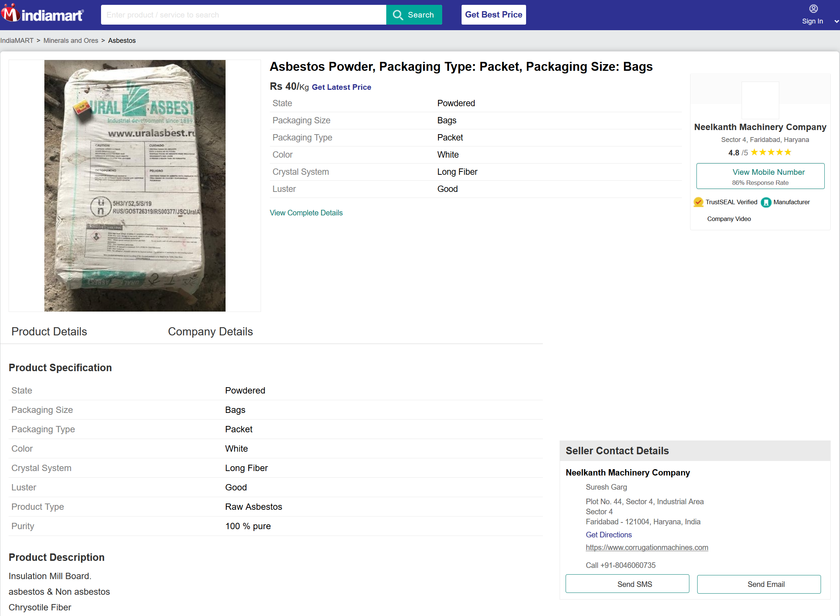Click the 'Seller Contact Details' heading
The image size is (840, 616).
point(617,451)
